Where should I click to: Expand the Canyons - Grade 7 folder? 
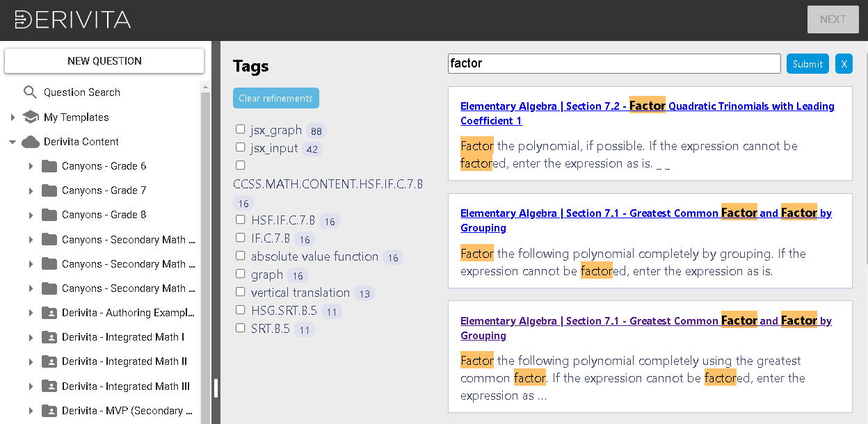coord(31,190)
